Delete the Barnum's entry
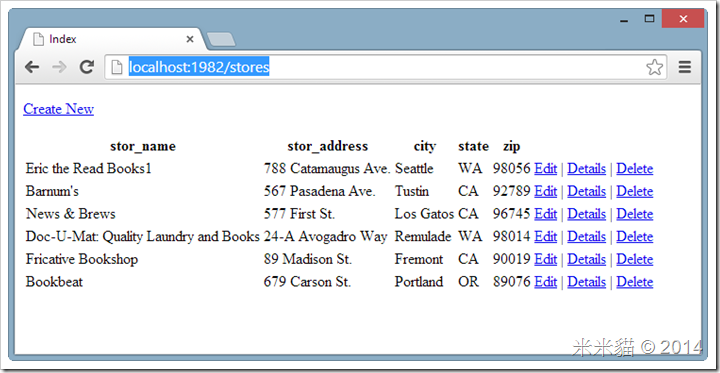Viewport: 720px width, 373px height. click(x=635, y=191)
